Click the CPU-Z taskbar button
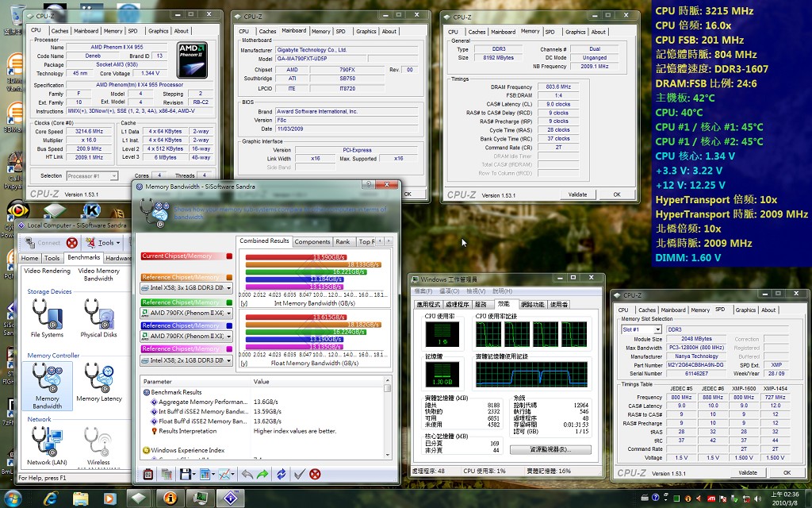This screenshot has width=812, height=508. 138,498
